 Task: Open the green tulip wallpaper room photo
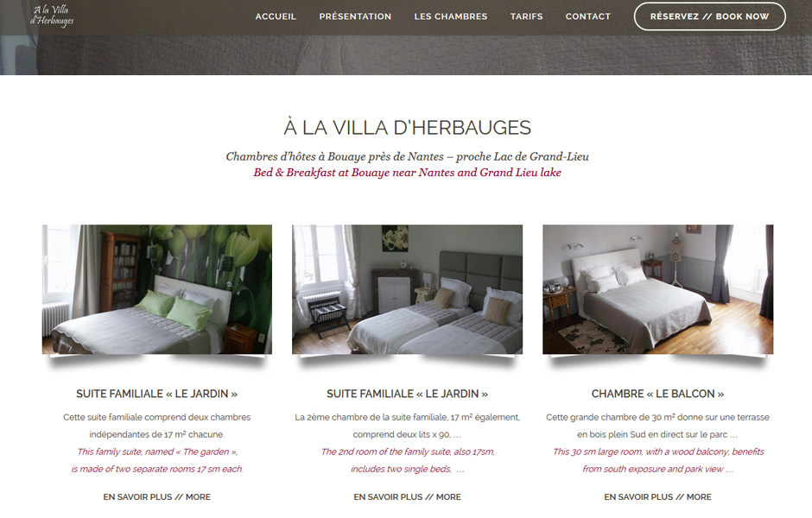157,289
